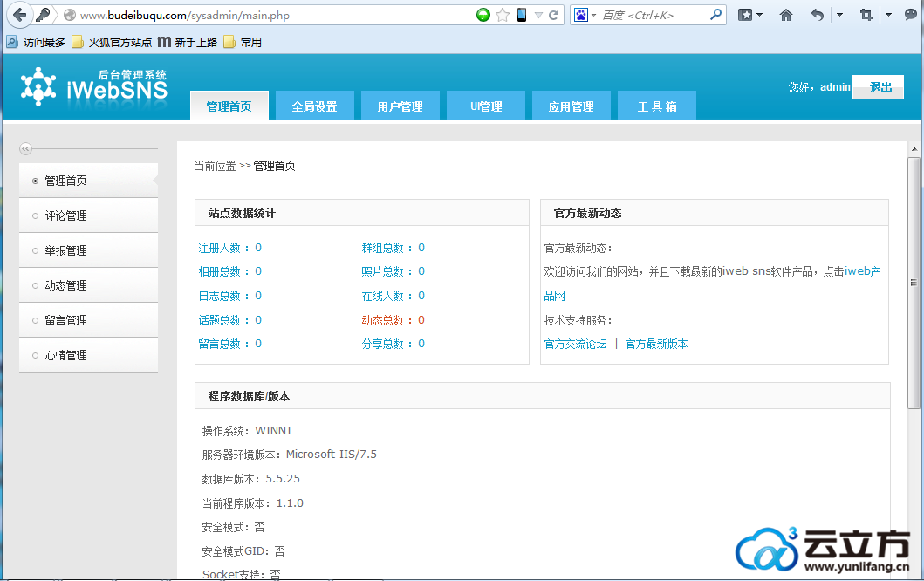Click the red 动态总数 statistic link
The height and width of the screenshot is (581, 924).
393,320
